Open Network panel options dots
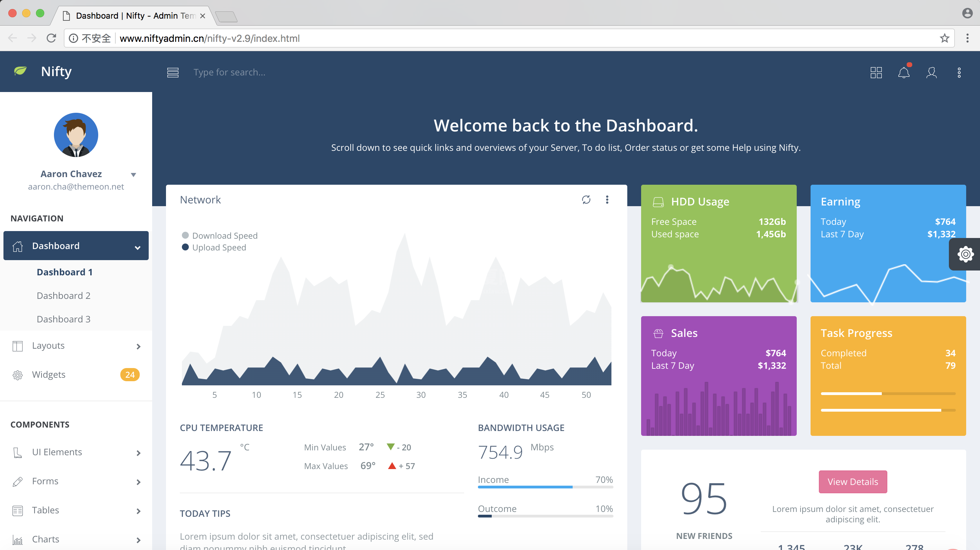The image size is (980, 550). coord(607,200)
